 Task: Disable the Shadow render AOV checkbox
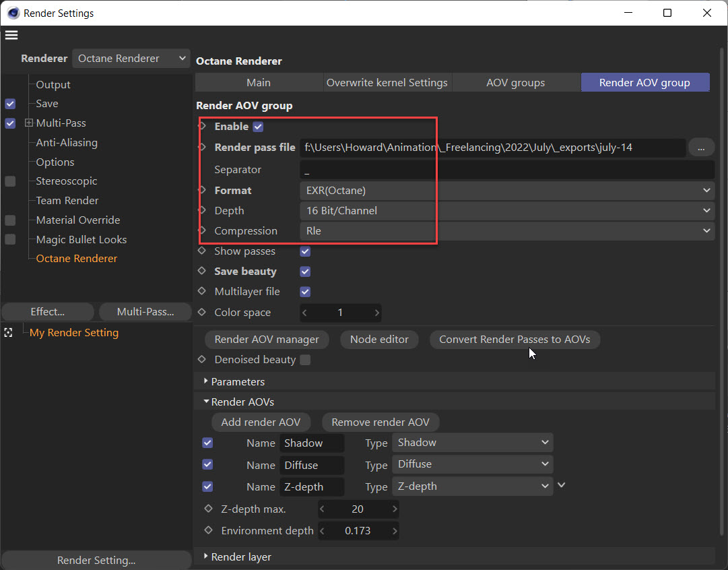207,443
